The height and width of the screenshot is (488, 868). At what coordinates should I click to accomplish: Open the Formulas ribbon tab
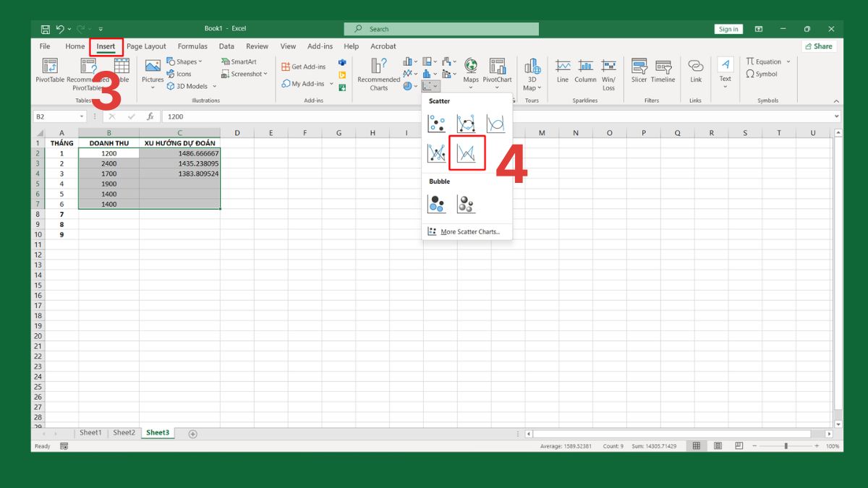(192, 46)
